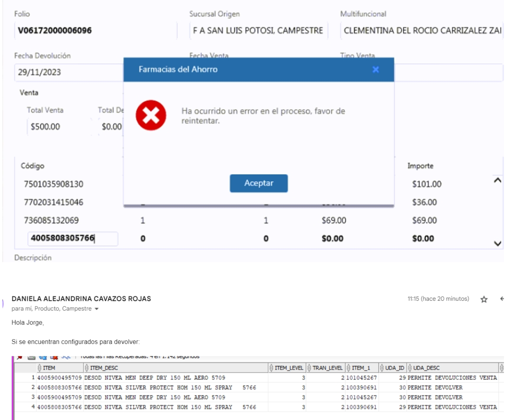Star the email from Daniela Cavazos
Screen dimensions: 509x420
pyautogui.click(x=484, y=299)
